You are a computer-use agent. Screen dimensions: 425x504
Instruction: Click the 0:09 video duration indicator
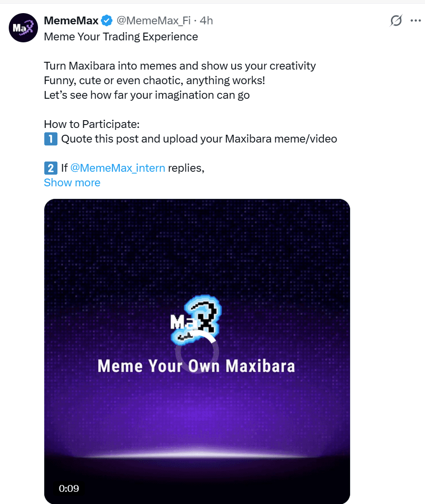tap(69, 489)
